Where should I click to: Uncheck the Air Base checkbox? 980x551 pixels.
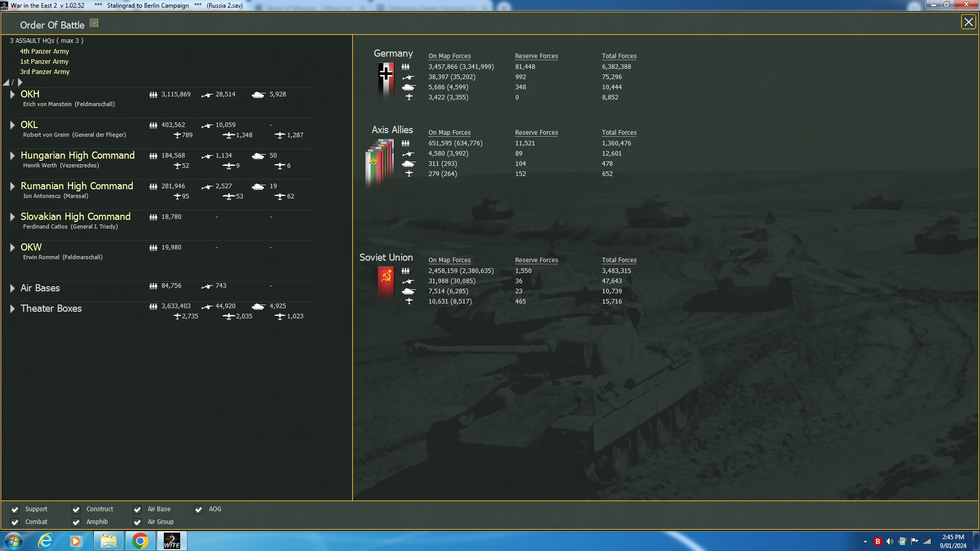tap(137, 510)
